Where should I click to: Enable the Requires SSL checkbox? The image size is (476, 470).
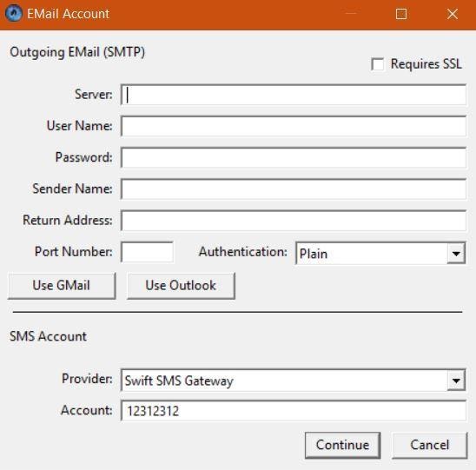tap(377, 64)
